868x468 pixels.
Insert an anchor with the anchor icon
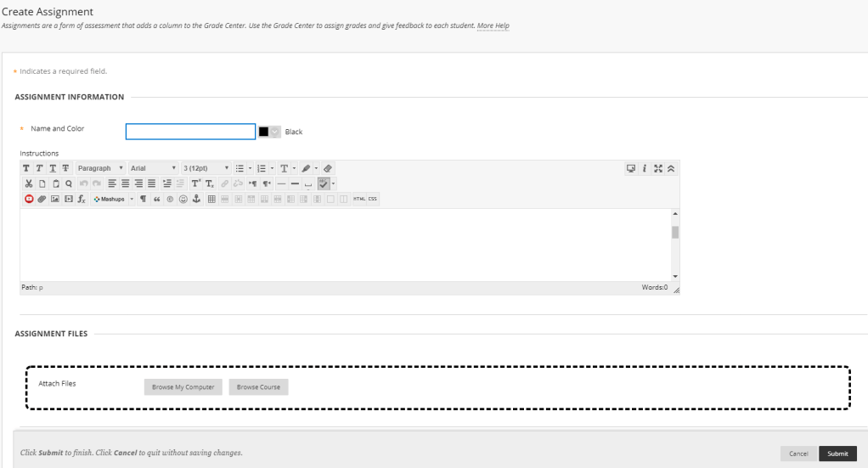click(197, 199)
